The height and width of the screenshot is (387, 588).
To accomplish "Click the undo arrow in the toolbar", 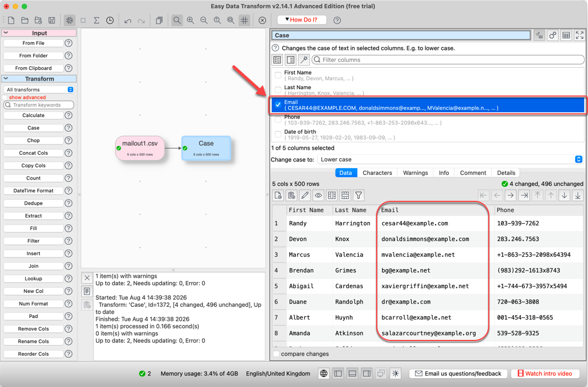I will tap(128, 21).
